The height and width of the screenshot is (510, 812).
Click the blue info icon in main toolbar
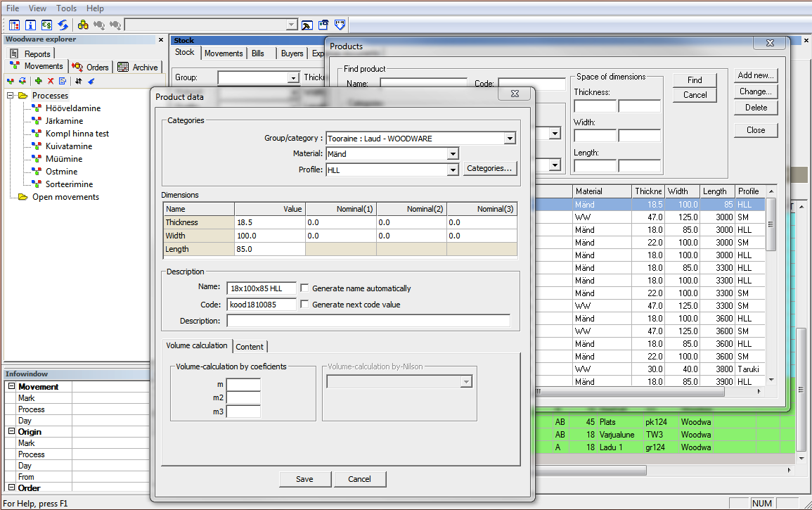tap(30, 25)
